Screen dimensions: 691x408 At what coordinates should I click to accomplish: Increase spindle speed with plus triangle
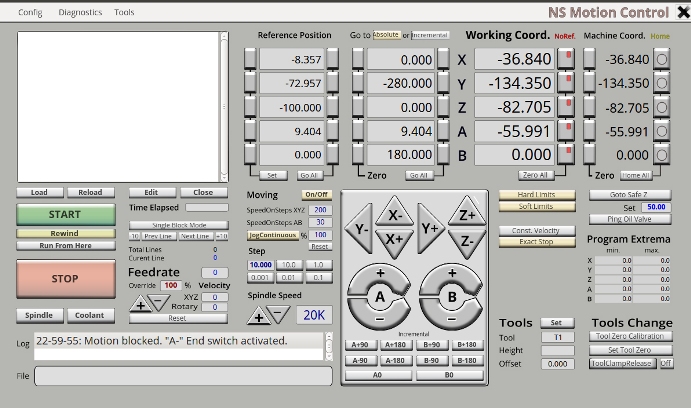click(259, 315)
